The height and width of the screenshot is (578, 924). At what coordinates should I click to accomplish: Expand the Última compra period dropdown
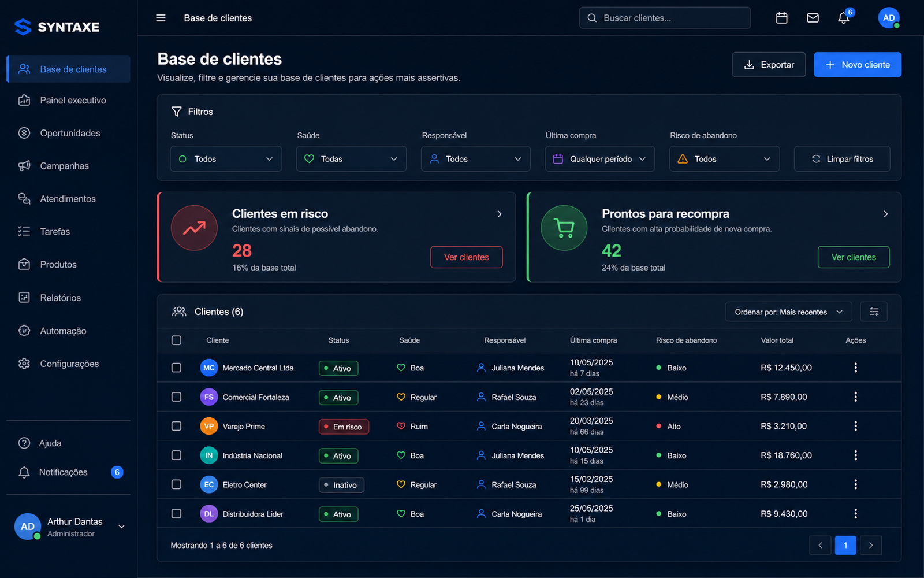600,159
